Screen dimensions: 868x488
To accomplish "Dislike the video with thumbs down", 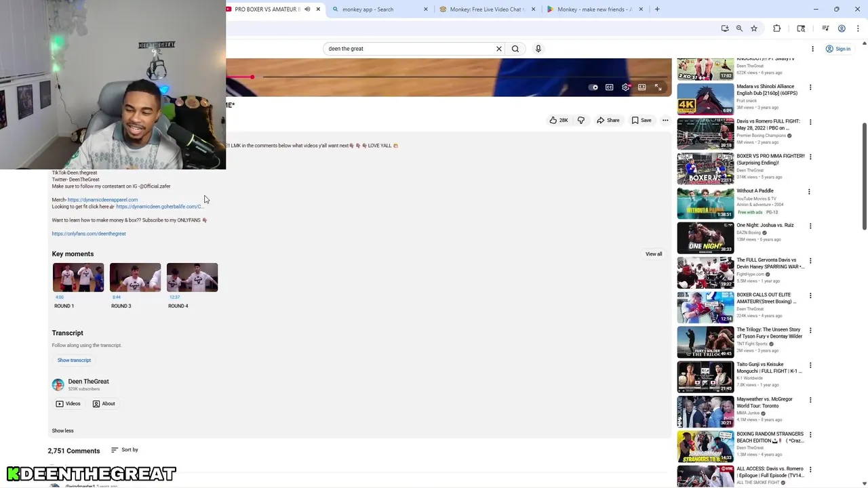I will pyautogui.click(x=581, y=121).
